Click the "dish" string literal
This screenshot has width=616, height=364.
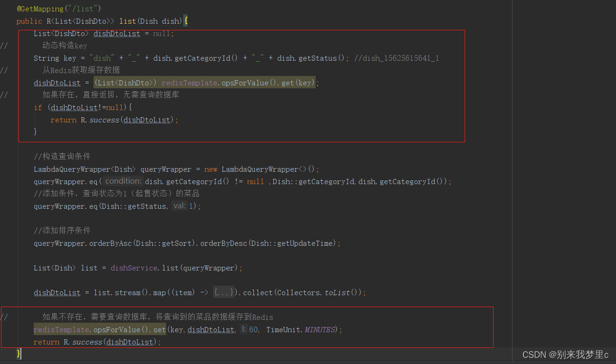(x=102, y=58)
